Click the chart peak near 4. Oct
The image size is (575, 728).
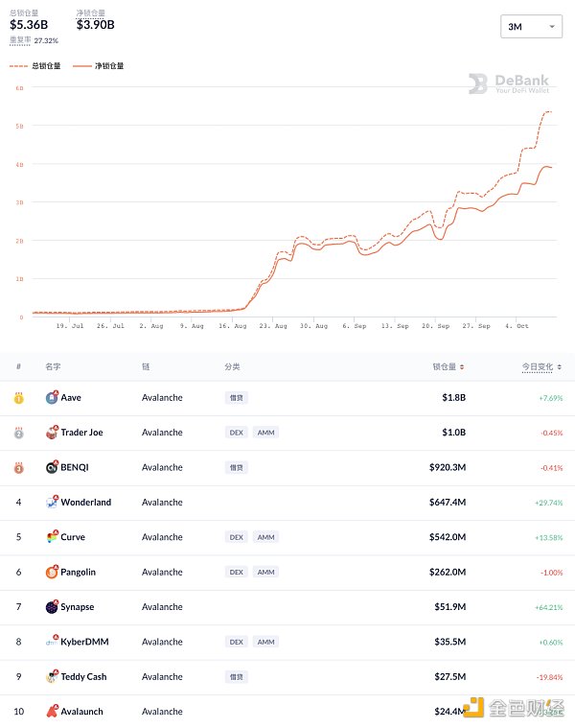pos(548,112)
